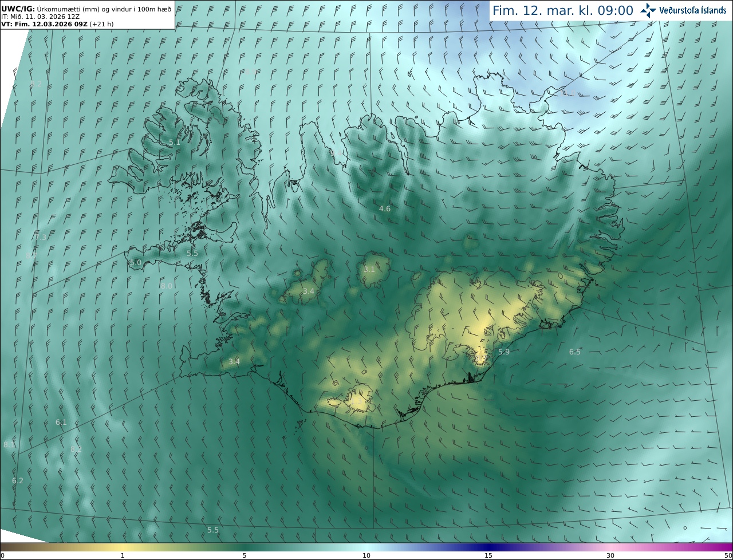This screenshot has height=560, width=733.
Task: Click the color scale label '50'
Action: coord(728,555)
